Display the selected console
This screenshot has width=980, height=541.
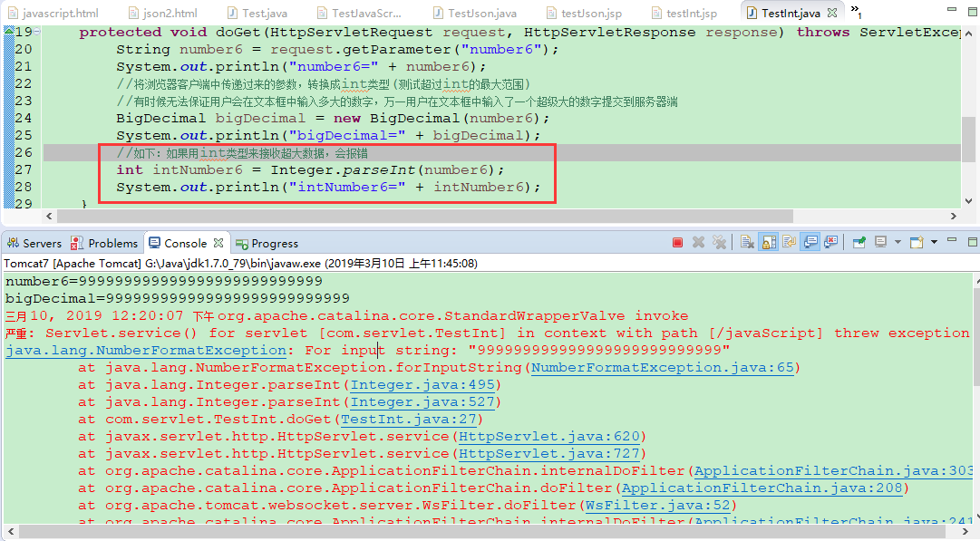pyautogui.click(x=879, y=242)
